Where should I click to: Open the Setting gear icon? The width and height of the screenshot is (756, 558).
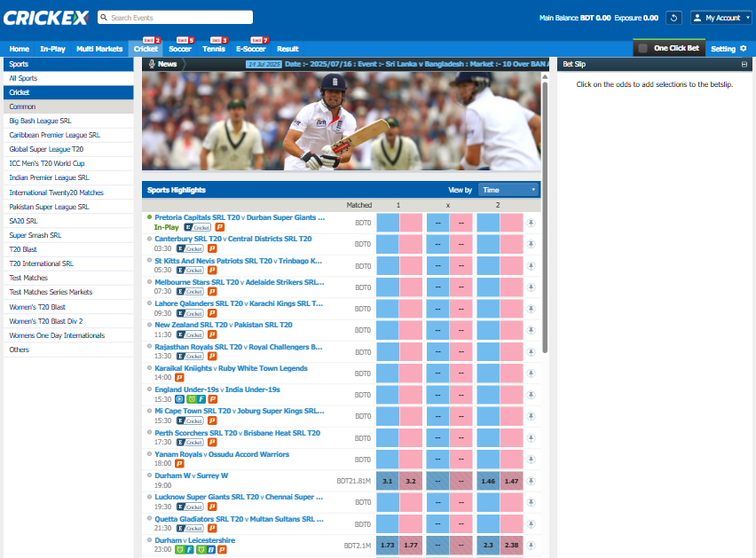click(744, 48)
